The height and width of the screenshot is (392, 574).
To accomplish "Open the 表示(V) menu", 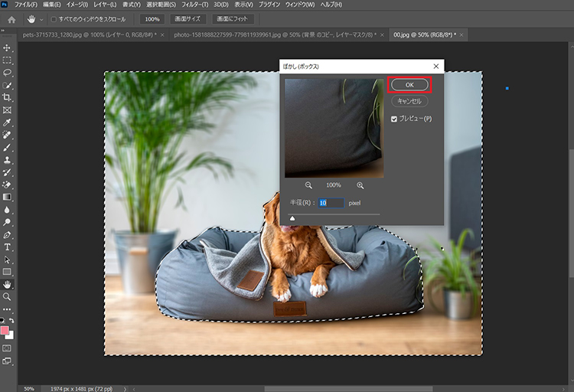I will click(243, 5).
